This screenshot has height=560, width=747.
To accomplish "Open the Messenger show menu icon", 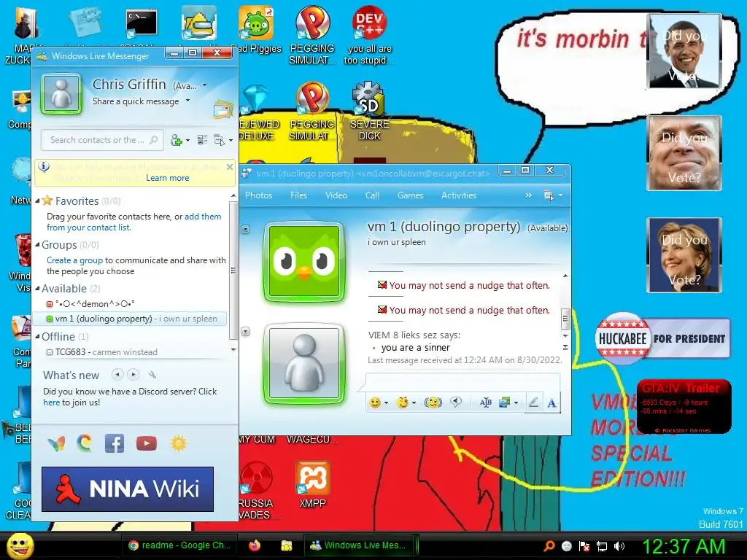I will coord(219,140).
